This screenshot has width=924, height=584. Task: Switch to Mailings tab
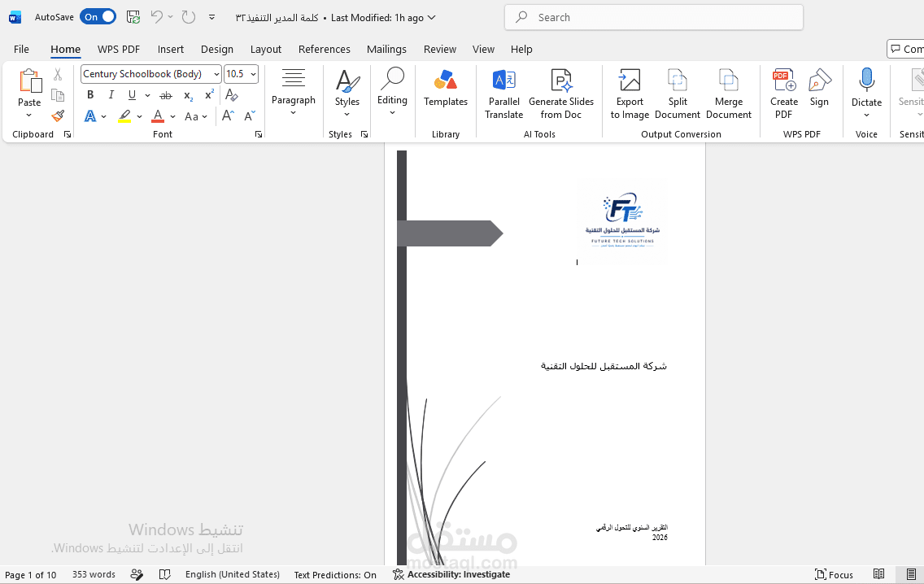coord(386,49)
